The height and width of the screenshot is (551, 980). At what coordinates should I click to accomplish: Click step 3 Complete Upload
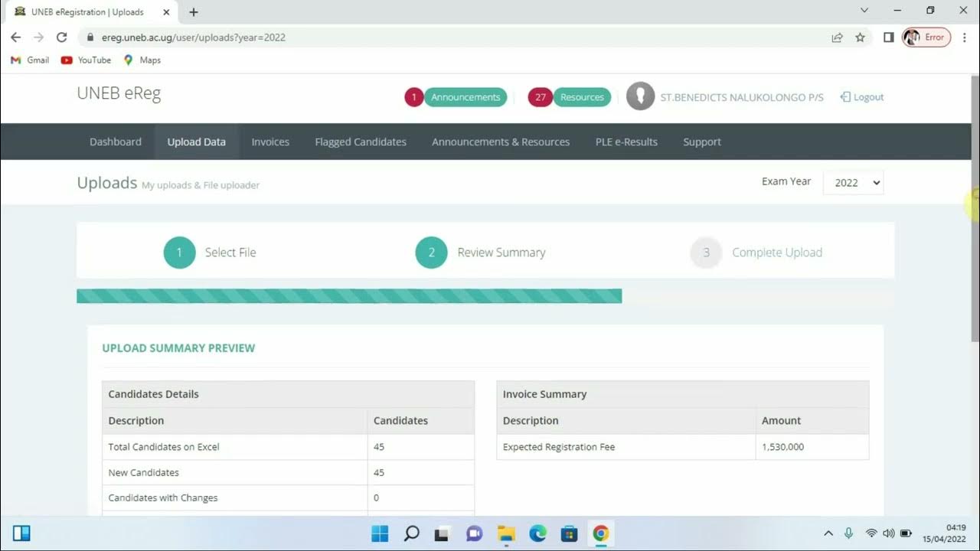coord(756,253)
